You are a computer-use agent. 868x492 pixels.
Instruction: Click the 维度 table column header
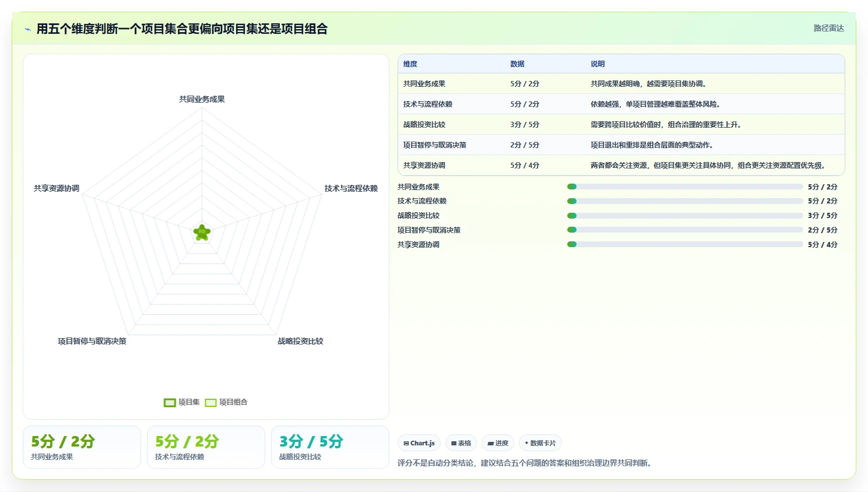point(410,64)
